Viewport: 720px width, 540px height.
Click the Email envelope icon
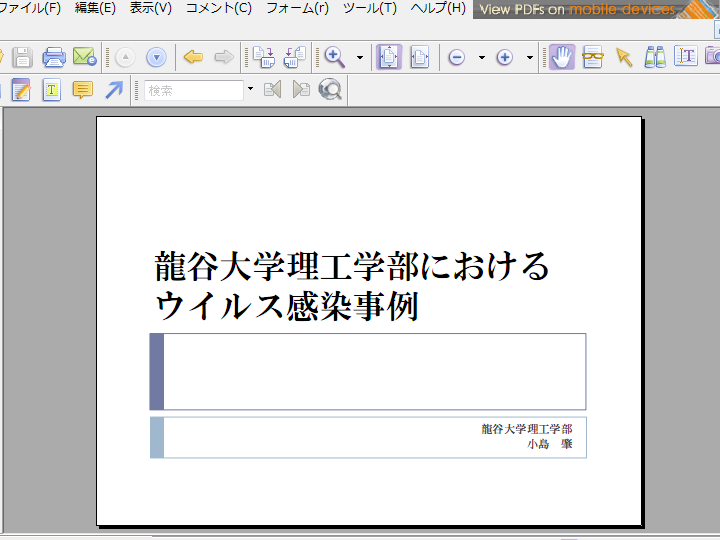click(x=84, y=57)
